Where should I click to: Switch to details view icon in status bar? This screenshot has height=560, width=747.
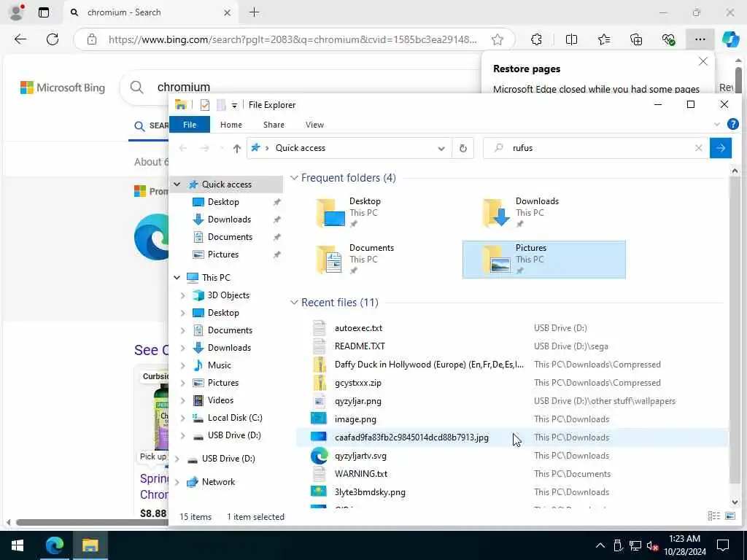click(x=713, y=516)
